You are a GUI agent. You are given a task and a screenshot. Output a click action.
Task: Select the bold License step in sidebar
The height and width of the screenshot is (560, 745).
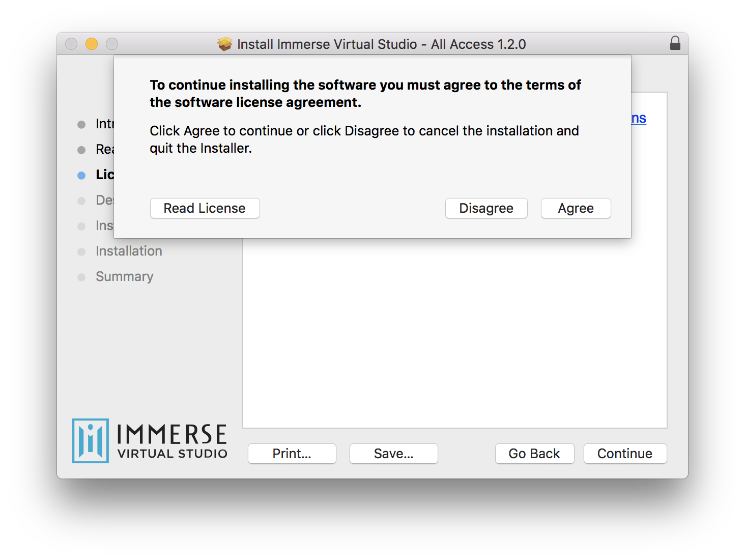point(104,175)
